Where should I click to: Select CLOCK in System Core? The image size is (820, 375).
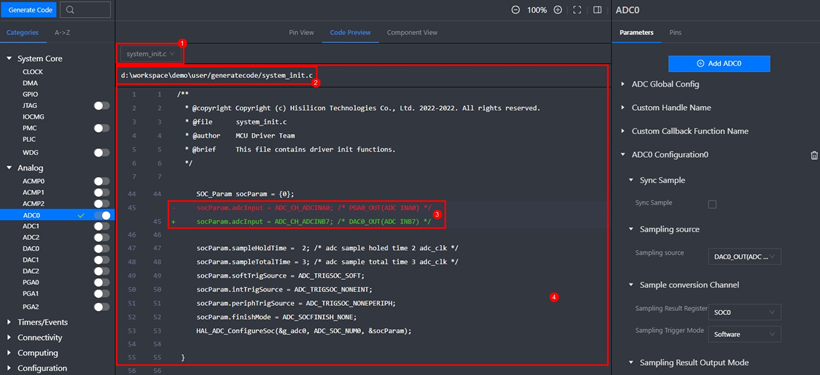[32, 72]
